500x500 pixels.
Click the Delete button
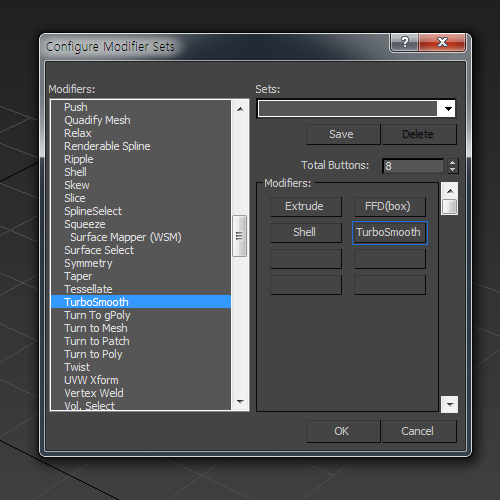coord(419,134)
